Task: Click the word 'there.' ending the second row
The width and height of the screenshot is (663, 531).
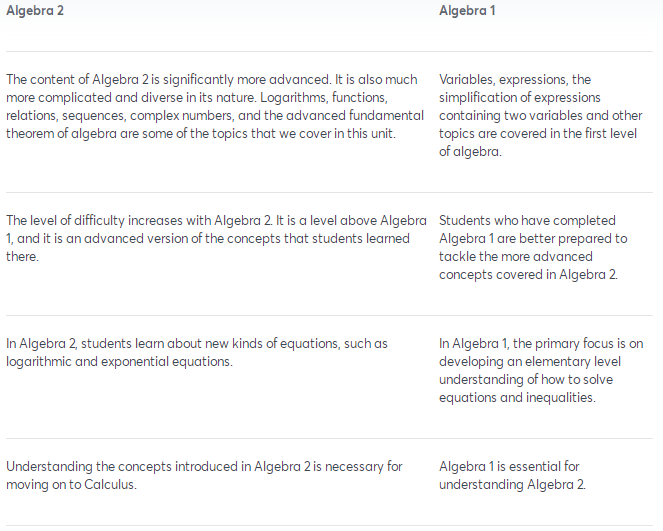Action: click(x=22, y=257)
